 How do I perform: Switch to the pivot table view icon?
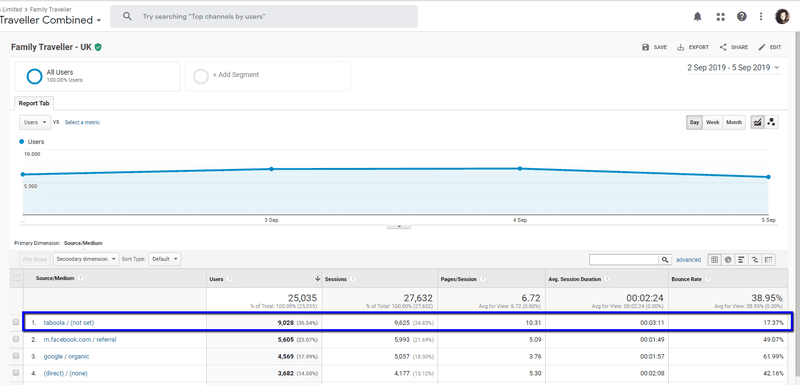click(x=769, y=260)
